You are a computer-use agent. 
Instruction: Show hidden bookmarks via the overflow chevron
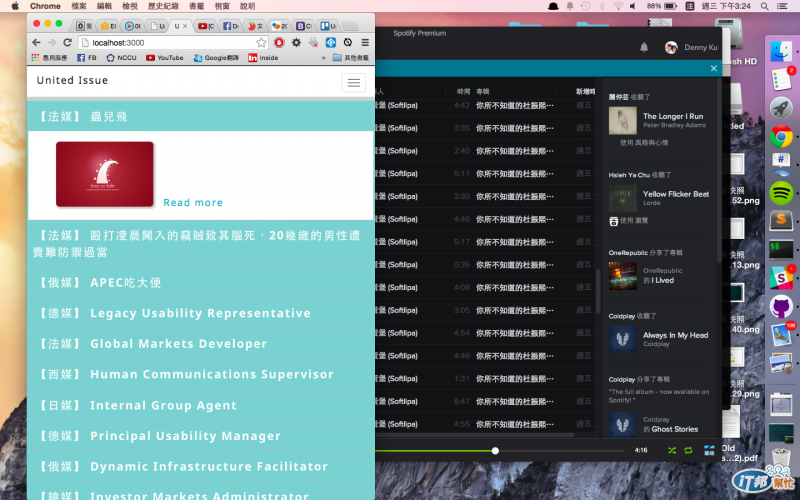(323, 58)
